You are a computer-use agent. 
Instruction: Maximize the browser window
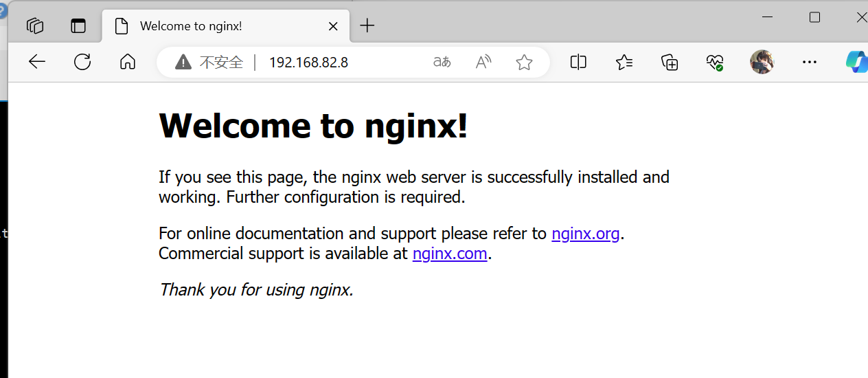coord(814,17)
